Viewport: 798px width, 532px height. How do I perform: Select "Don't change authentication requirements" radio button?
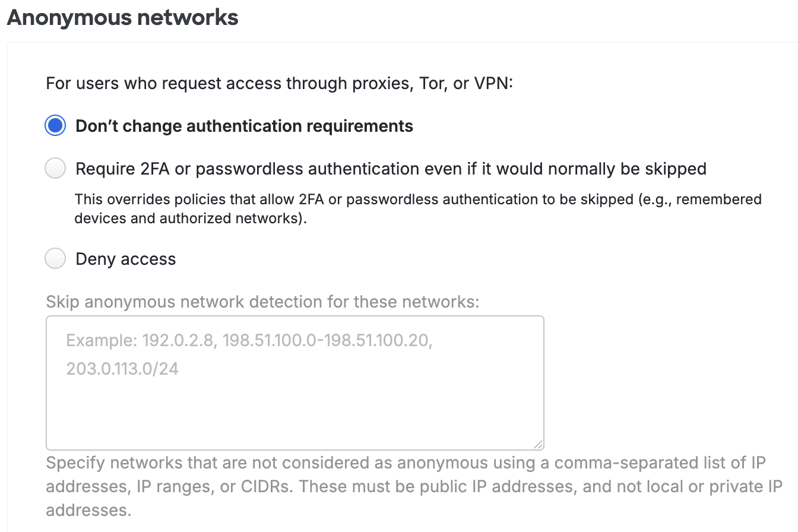55,125
